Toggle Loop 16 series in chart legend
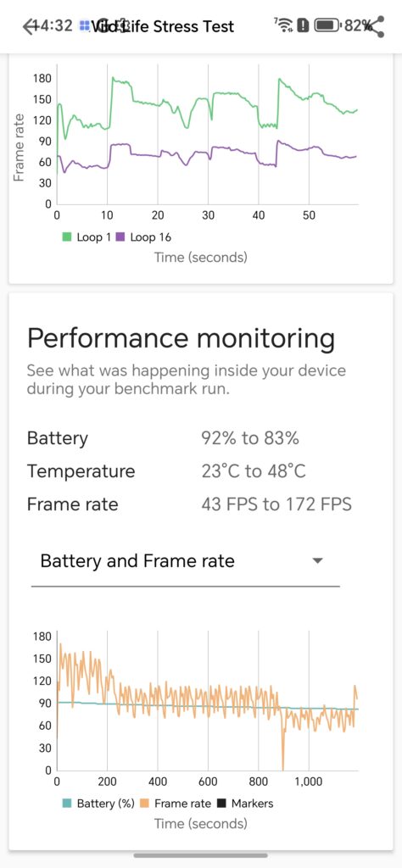402x868 pixels. 145,237
